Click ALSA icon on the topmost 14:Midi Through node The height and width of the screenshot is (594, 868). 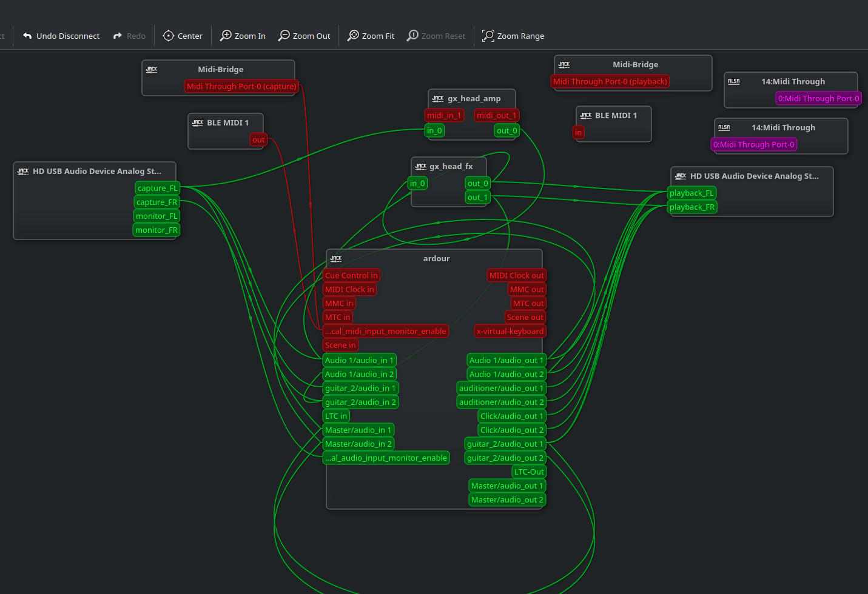click(734, 81)
